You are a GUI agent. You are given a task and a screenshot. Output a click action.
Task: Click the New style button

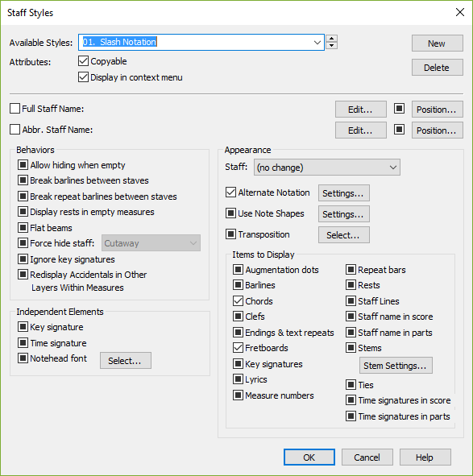[438, 43]
